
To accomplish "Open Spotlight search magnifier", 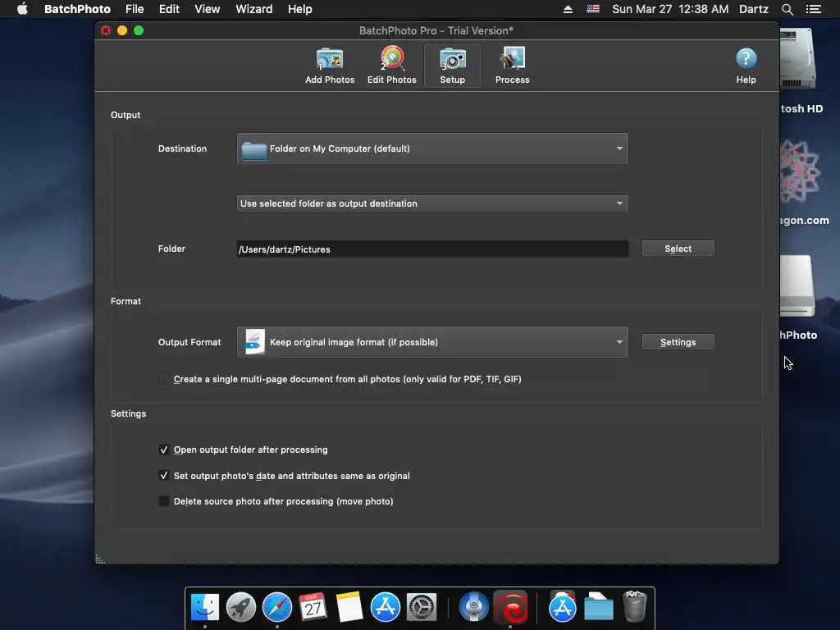I will click(x=787, y=9).
